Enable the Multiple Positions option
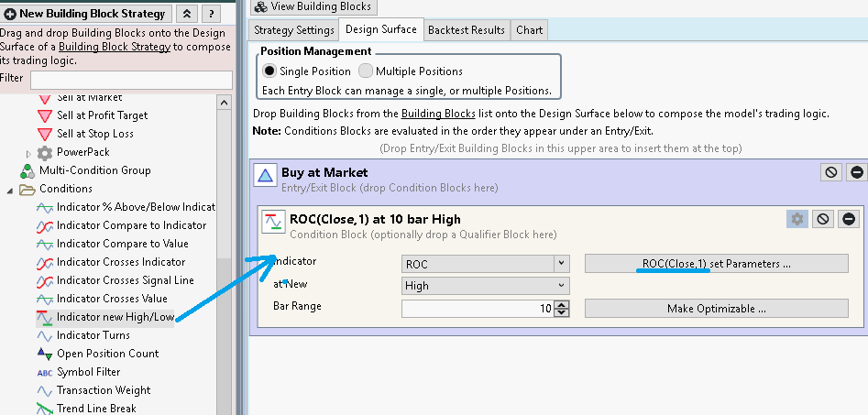 (x=366, y=71)
